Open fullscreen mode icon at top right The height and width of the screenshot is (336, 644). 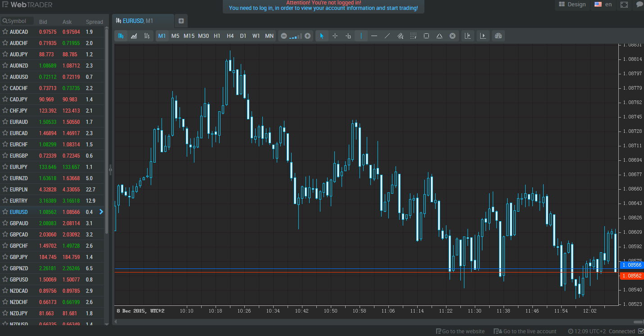click(x=624, y=5)
